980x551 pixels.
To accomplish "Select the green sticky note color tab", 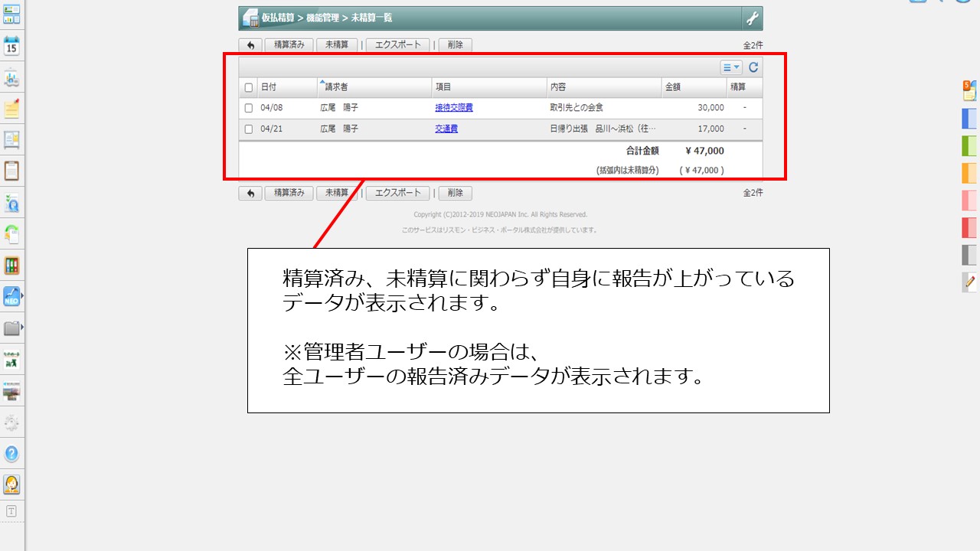I will click(x=969, y=145).
